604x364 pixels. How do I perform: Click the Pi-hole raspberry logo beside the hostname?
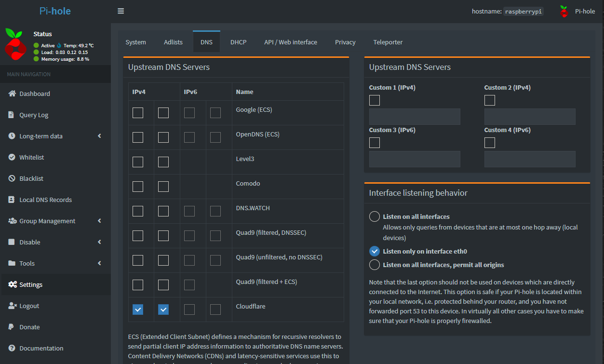coord(564,11)
